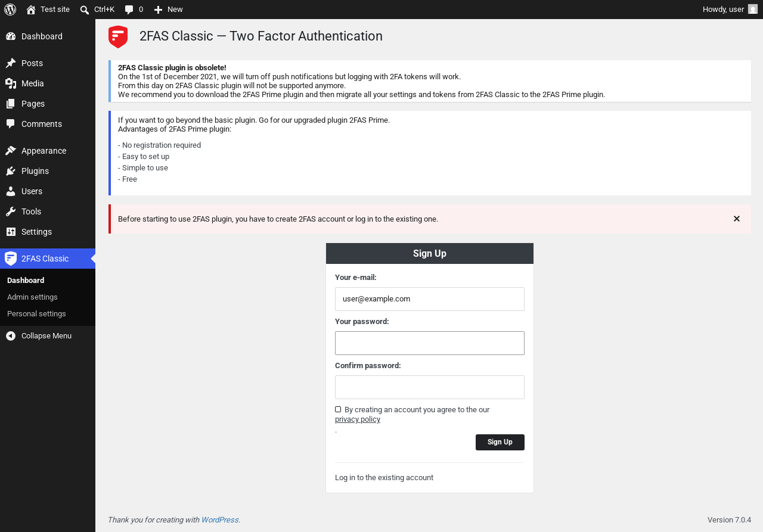Open Personal settings submenu item
This screenshot has width=763, height=532.
[36, 314]
